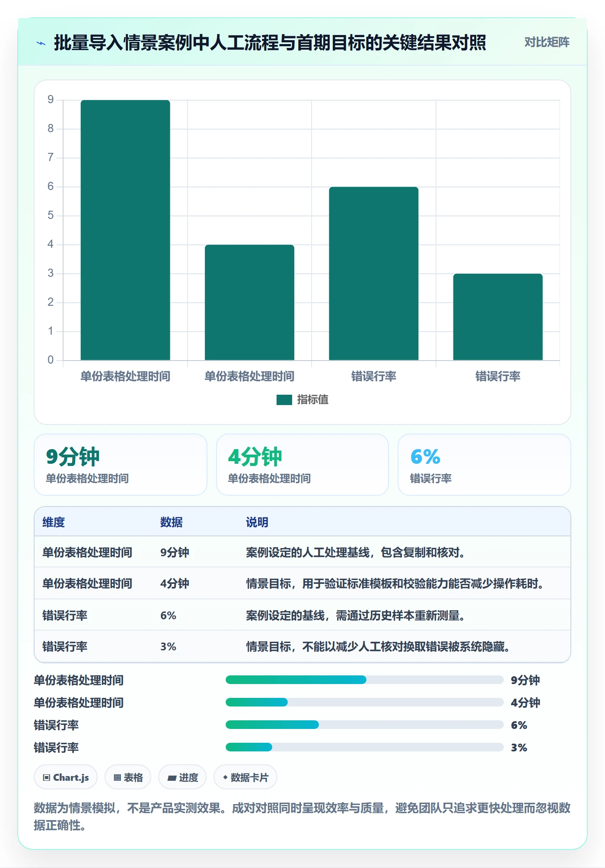This screenshot has width=605, height=868.
Task: Click the chart bar reaching value 4
Action: (249, 302)
